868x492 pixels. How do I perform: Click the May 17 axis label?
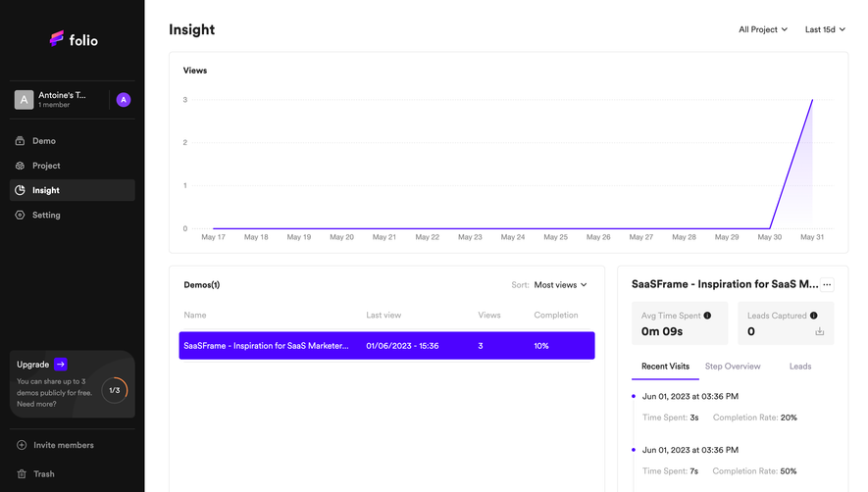[213, 237]
